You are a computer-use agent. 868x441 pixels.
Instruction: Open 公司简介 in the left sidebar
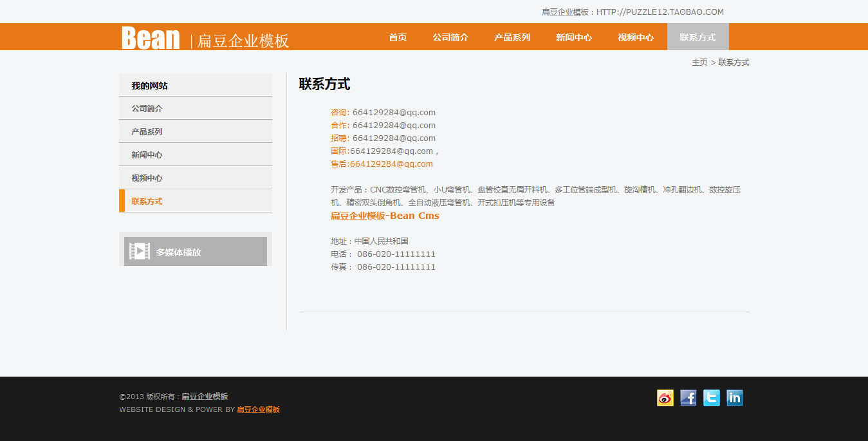pos(147,109)
